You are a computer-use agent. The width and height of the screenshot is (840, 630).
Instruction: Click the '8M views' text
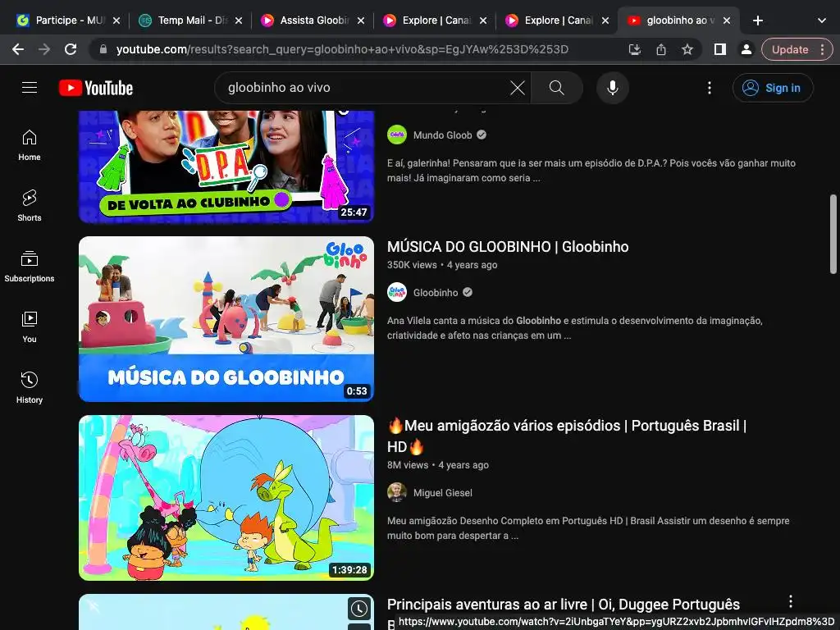coord(408,465)
